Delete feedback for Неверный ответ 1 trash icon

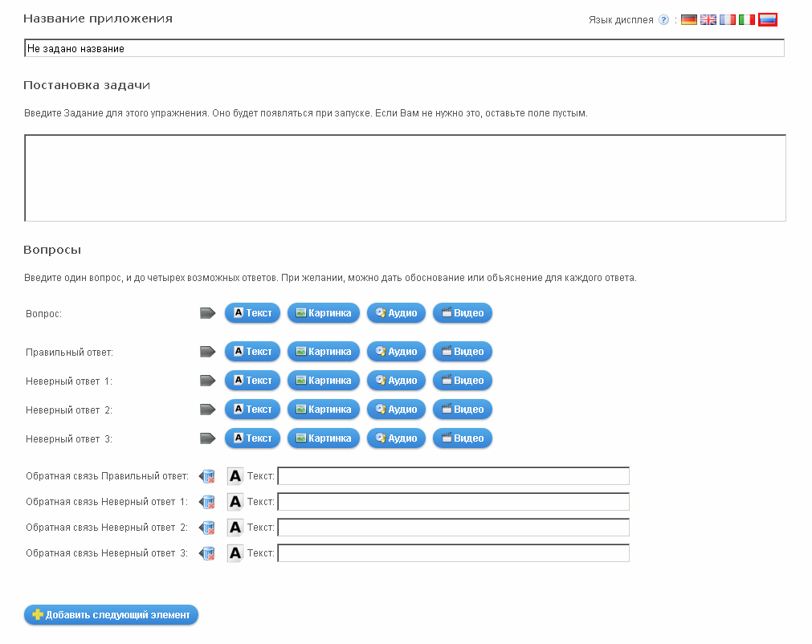207,502
